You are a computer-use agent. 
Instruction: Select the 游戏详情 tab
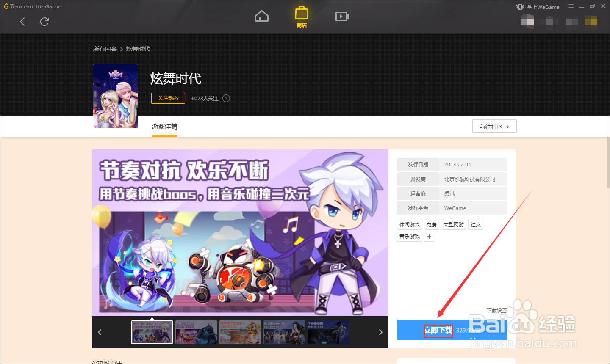coord(165,127)
